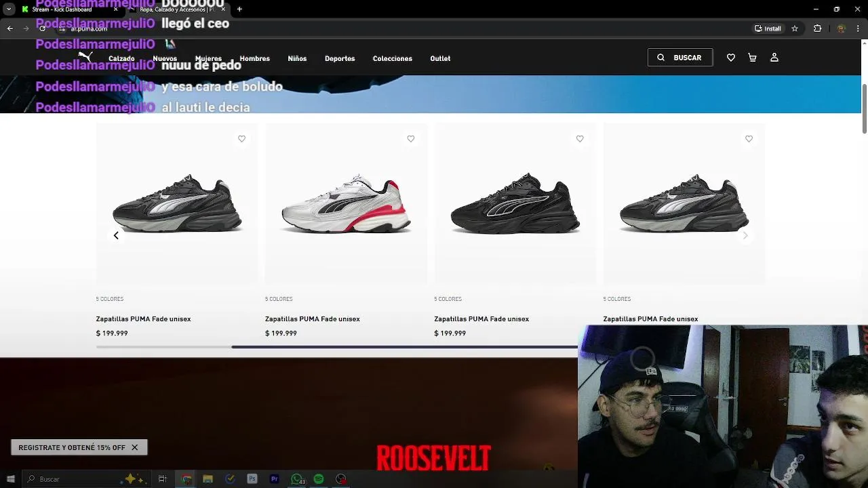This screenshot has height=488, width=868.
Task: Click 5 COLORES label under all-black shoe
Action: click(x=448, y=299)
